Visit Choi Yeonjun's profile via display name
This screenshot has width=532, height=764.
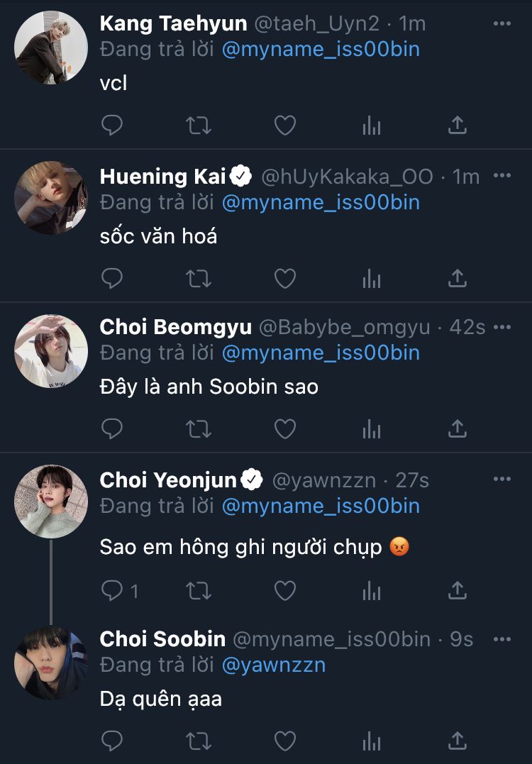[x=167, y=480]
